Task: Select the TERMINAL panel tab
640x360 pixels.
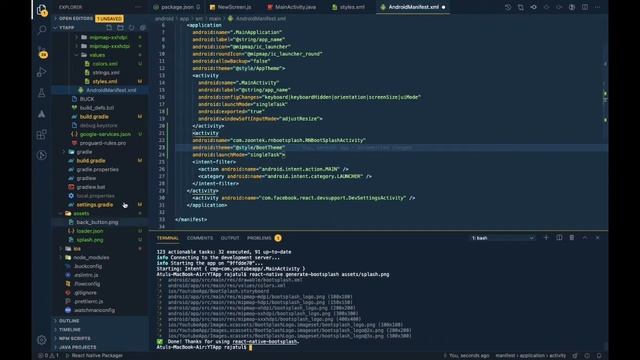Action: (x=168, y=238)
